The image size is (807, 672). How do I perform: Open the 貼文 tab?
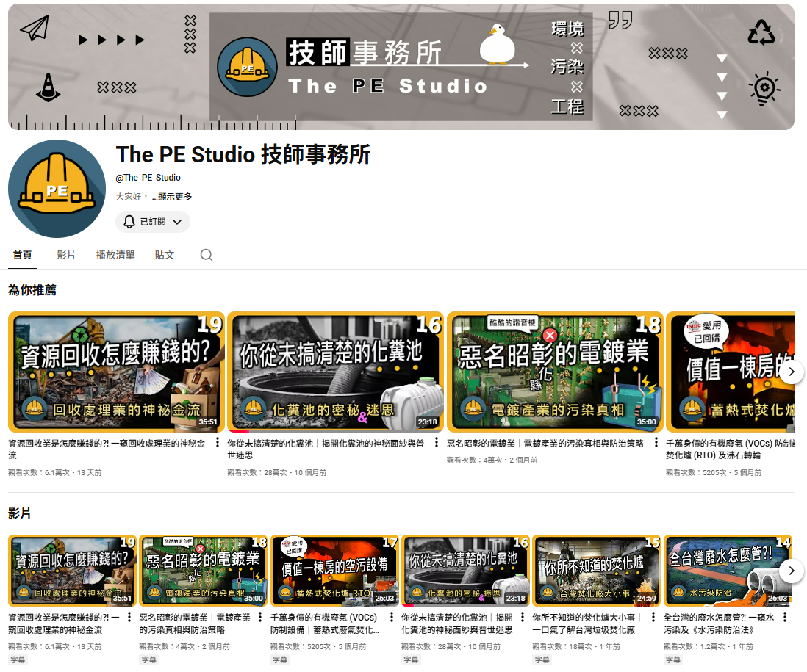pos(164,255)
